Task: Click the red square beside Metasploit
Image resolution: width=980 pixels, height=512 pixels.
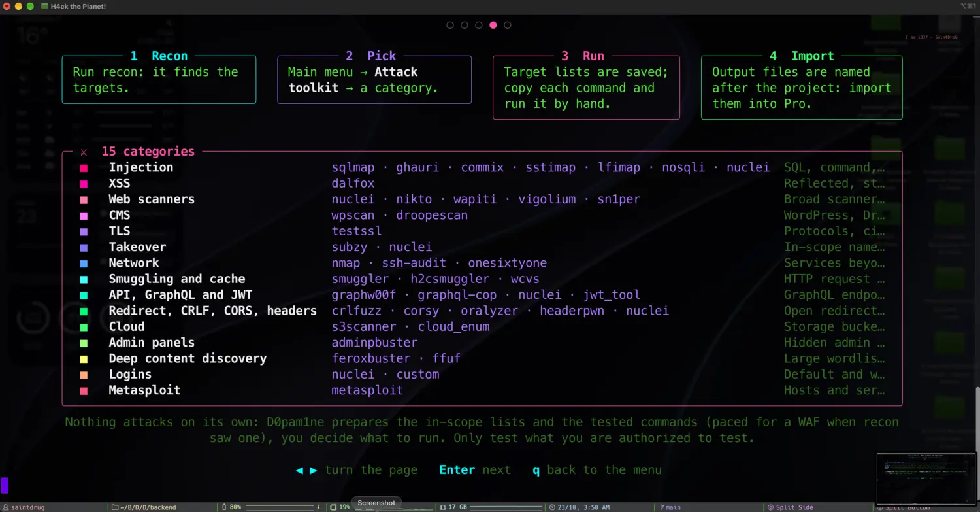Action: click(x=84, y=391)
